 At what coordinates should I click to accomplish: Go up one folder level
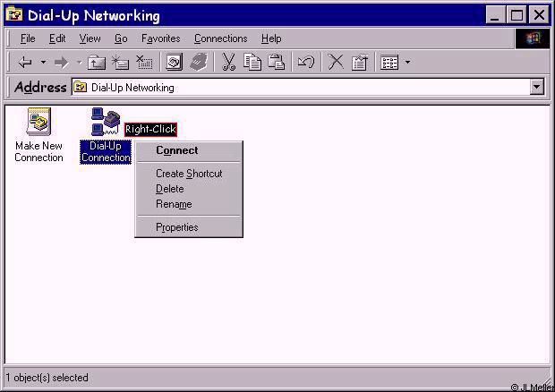[x=97, y=63]
